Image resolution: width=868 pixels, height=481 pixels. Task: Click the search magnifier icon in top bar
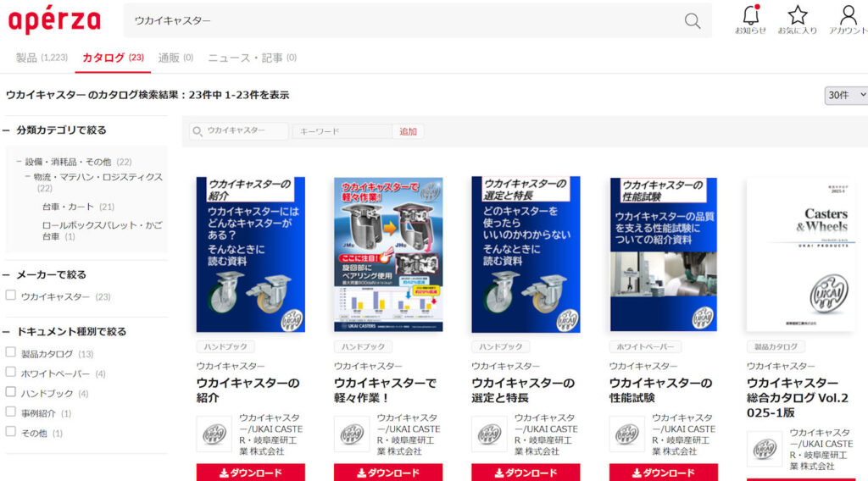[692, 21]
